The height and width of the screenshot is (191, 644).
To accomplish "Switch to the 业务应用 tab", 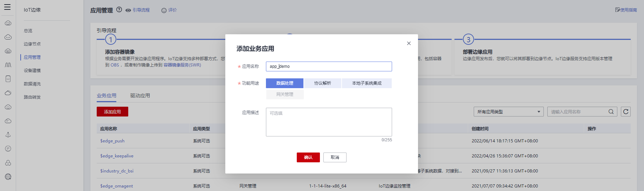I will [x=107, y=95].
